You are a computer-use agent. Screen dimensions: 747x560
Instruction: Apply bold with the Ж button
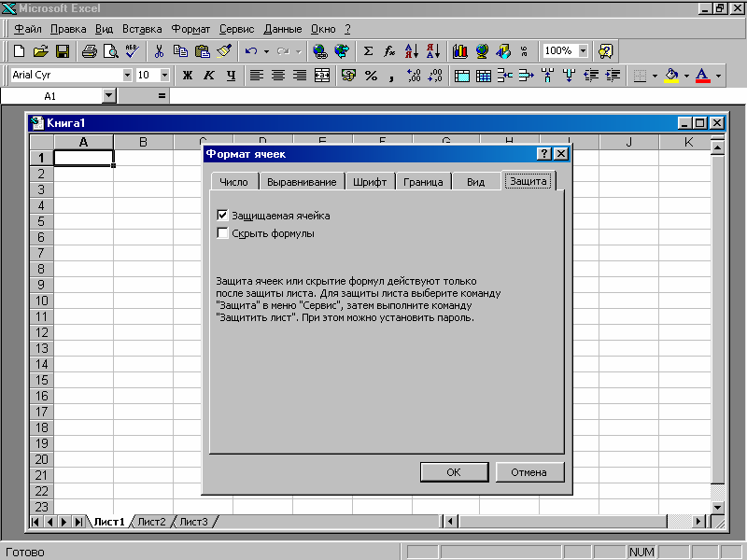click(188, 76)
